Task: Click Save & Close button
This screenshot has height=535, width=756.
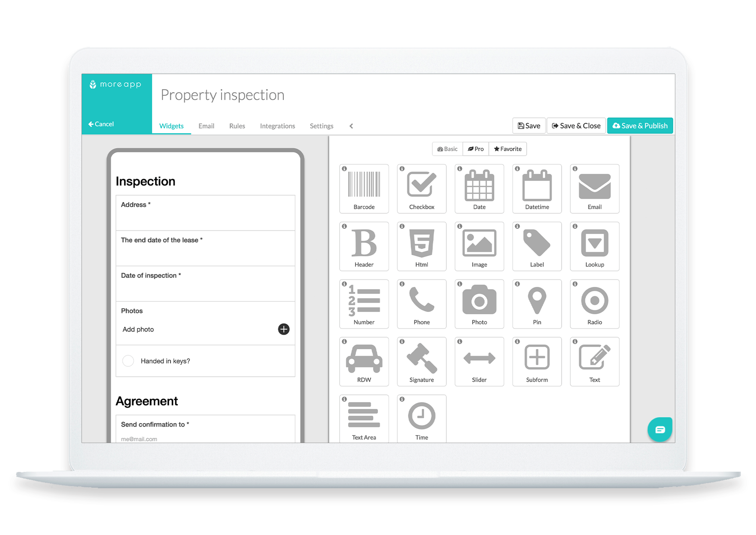Action: point(576,125)
